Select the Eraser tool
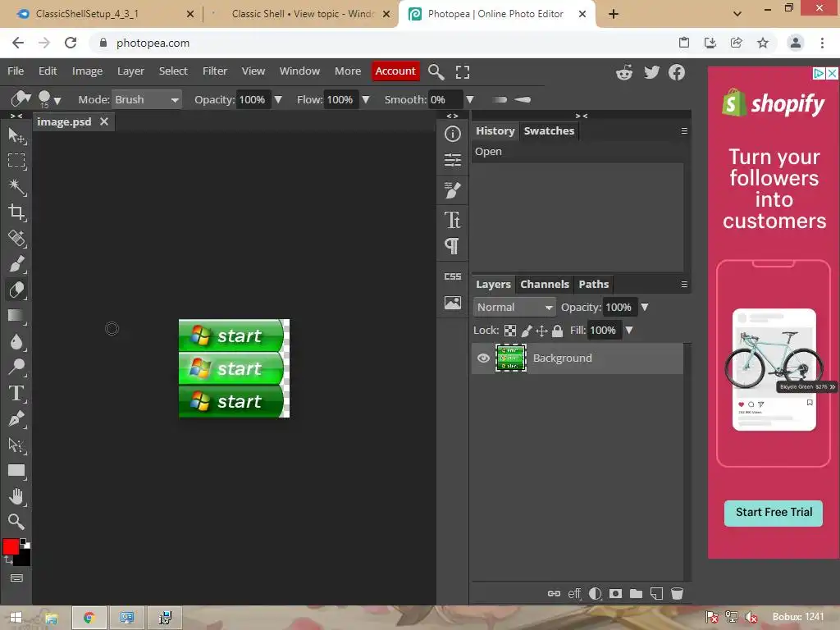This screenshot has height=630, width=840. coord(16,290)
